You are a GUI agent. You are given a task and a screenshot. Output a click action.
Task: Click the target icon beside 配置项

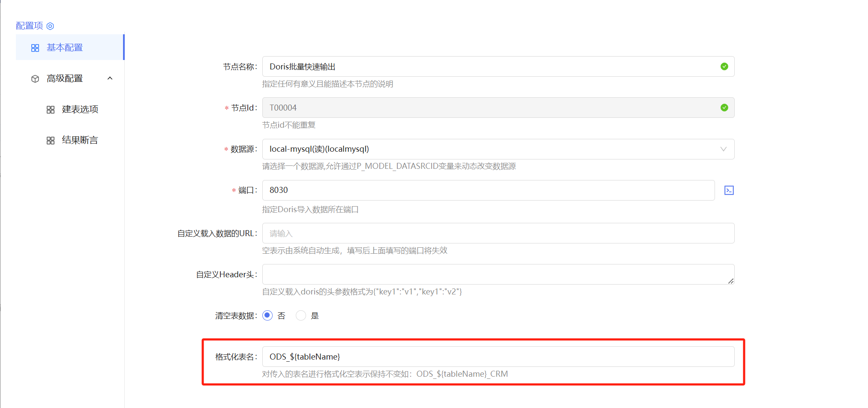(50, 26)
